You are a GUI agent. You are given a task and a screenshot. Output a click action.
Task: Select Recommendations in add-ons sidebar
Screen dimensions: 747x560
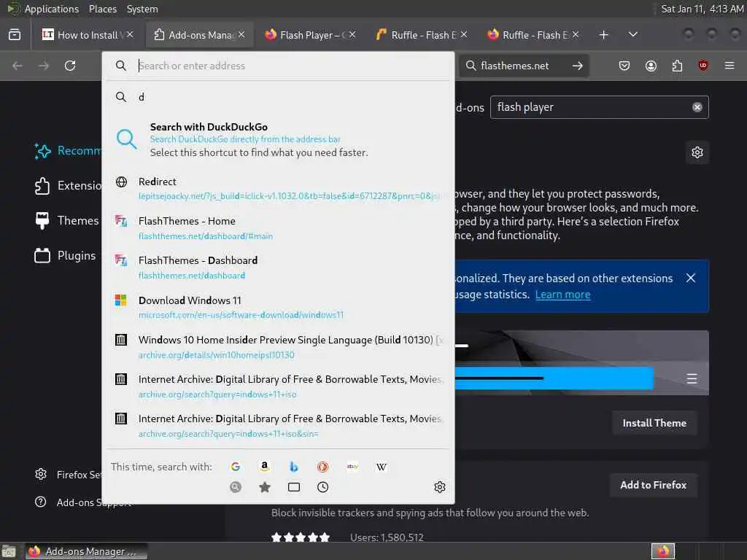click(x=67, y=150)
